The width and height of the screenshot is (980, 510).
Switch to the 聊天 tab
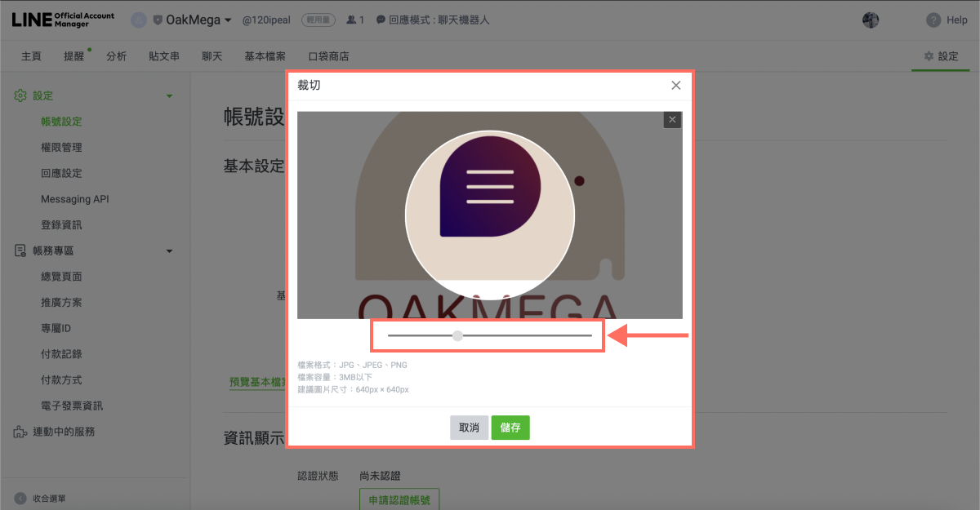click(212, 56)
